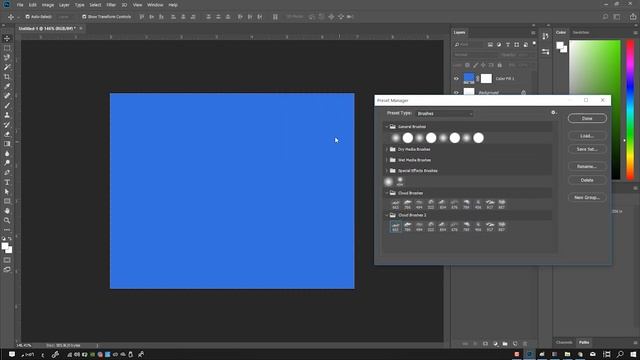Open the Layers panel options menu
This screenshot has height=360, width=640.
[x=533, y=33]
